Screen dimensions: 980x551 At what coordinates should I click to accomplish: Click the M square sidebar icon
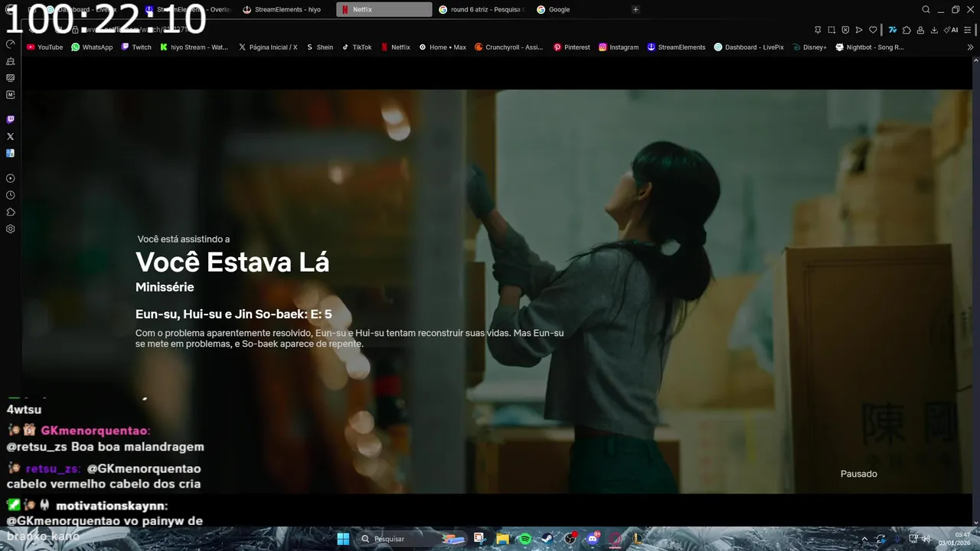click(11, 95)
